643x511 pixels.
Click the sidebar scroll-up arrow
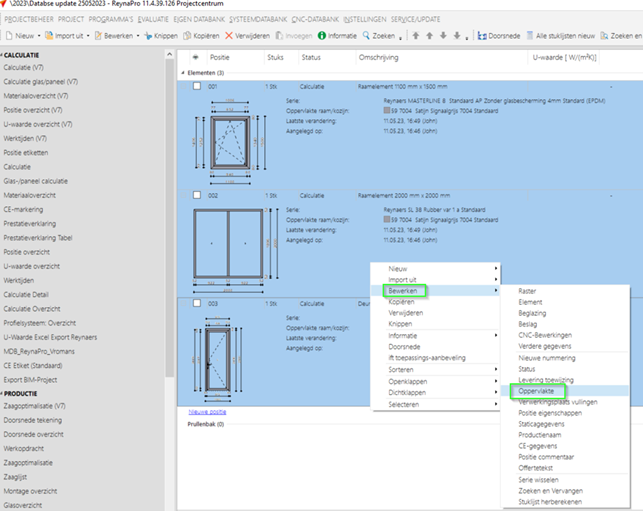click(x=169, y=54)
